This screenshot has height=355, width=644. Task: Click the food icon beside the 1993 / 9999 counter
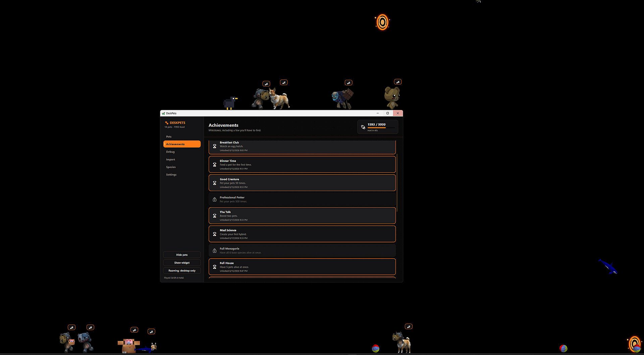point(363,127)
